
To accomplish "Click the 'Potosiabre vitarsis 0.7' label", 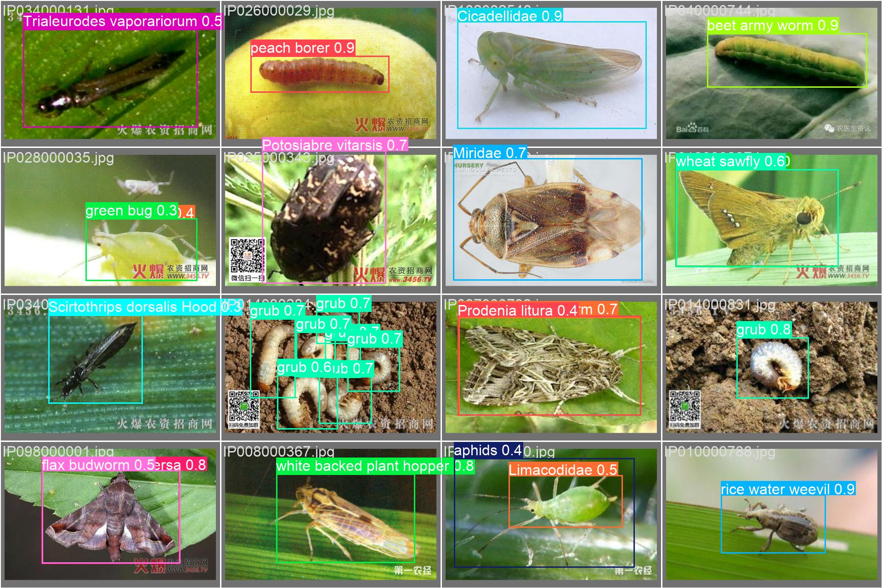I will [334, 145].
